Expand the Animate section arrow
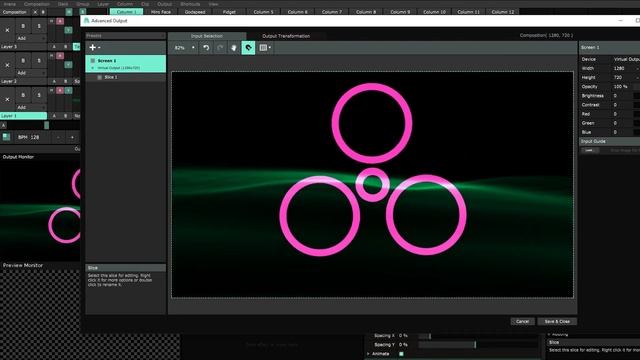The width and height of the screenshot is (640, 360). (x=369, y=354)
